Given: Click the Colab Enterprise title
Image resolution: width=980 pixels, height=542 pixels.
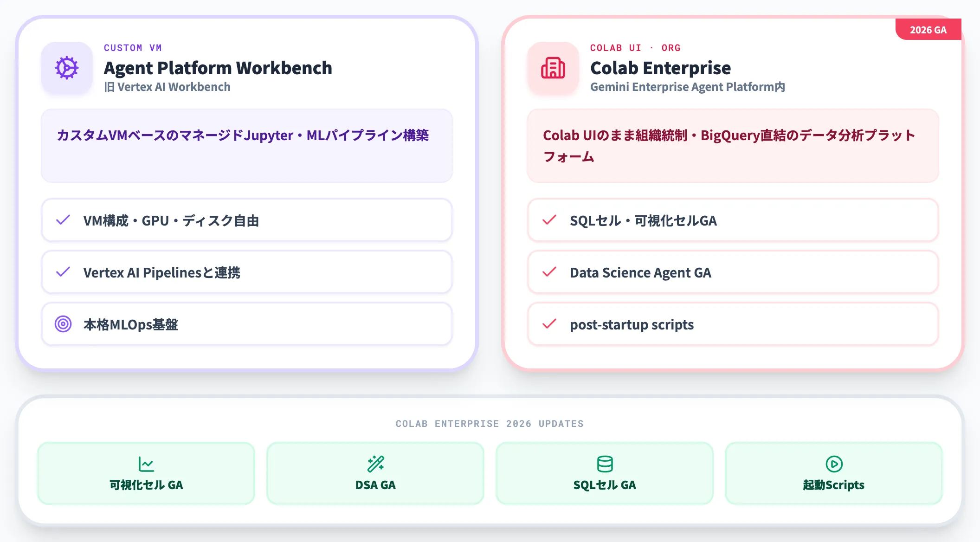Looking at the screenshot, I should point(660,68).
